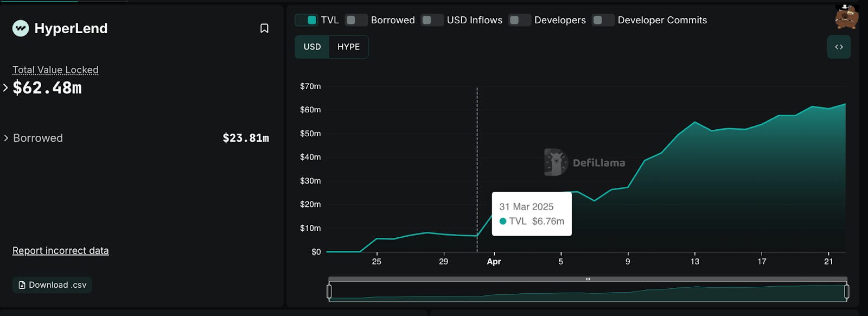Image resolution: width=868 pixels, height=316 pixels.
Task: Grab the right handle of the range slider
Action: [x=847, y=292]
